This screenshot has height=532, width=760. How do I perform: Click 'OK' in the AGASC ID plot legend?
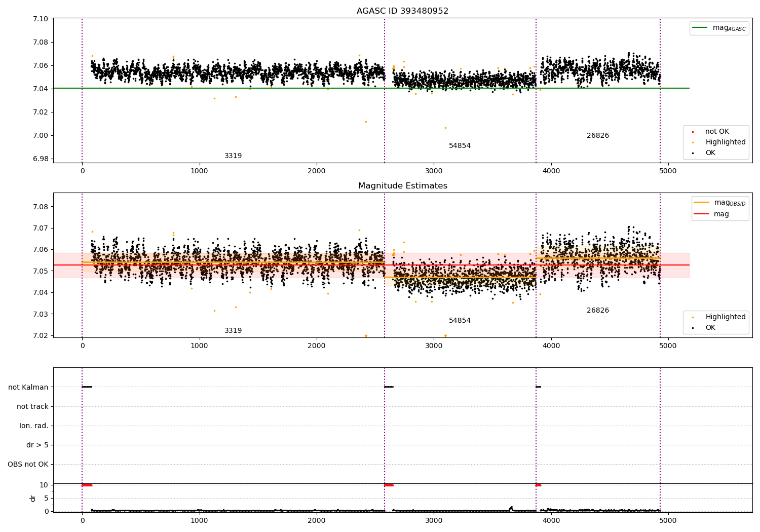pos(710,153)
